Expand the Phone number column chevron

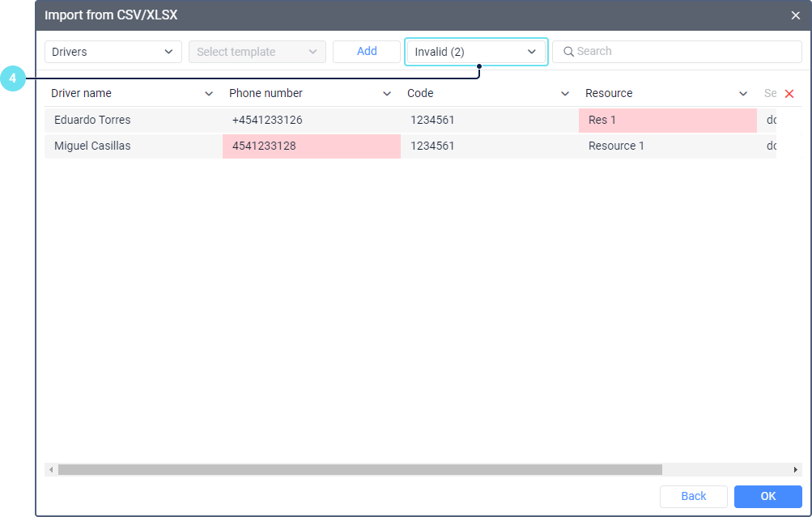(x=387, y=94)
